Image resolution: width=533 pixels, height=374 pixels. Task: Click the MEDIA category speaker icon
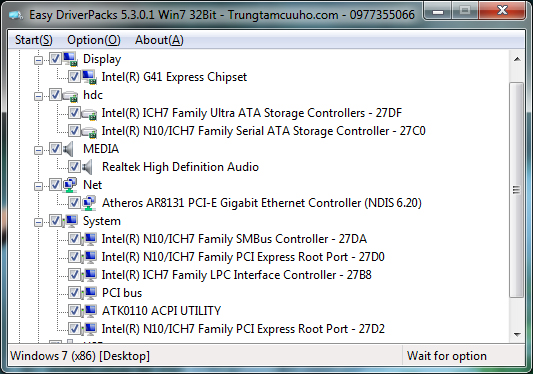coord(68,149)
